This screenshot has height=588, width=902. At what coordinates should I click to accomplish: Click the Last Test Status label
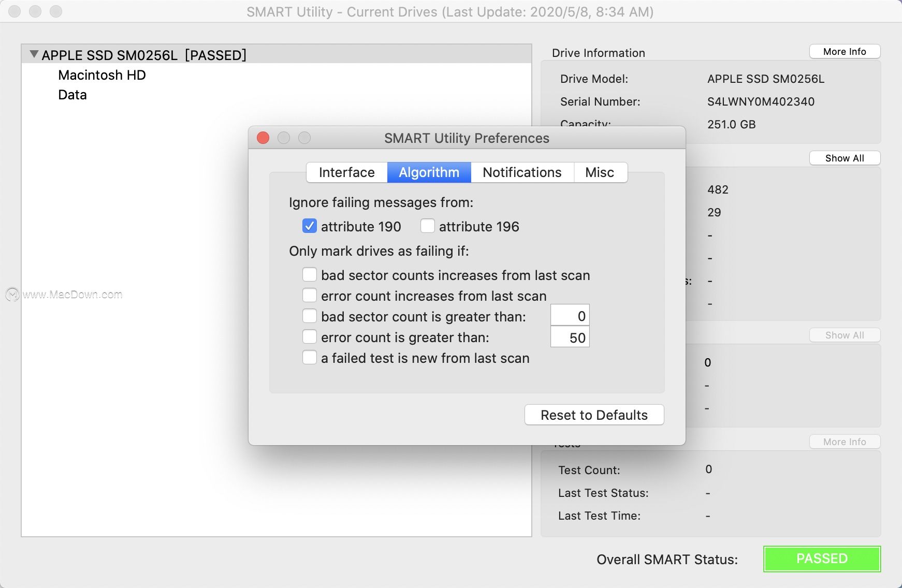603,493
